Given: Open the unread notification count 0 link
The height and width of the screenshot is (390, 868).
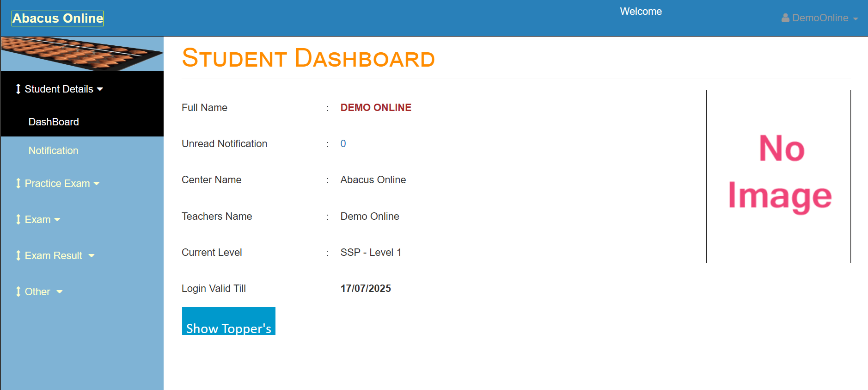Looking at the screenshot, I should [x=343, y=144].
